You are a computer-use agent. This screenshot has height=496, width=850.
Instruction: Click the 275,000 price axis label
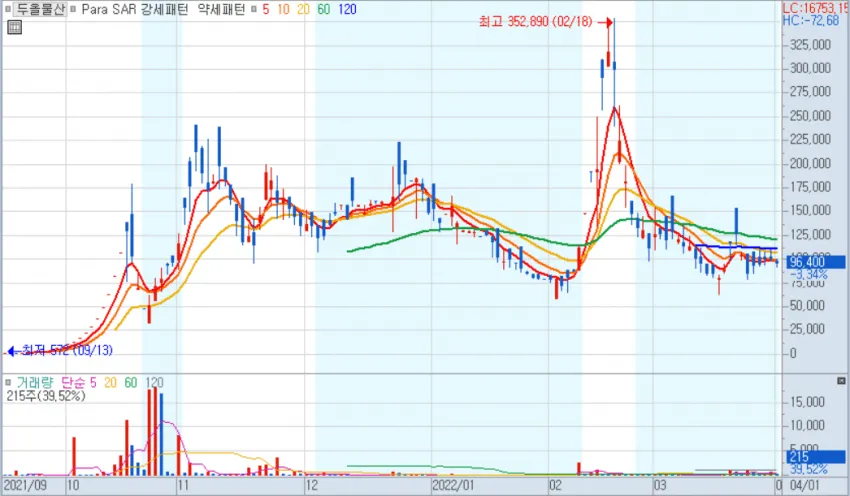(x=810, y=92)
